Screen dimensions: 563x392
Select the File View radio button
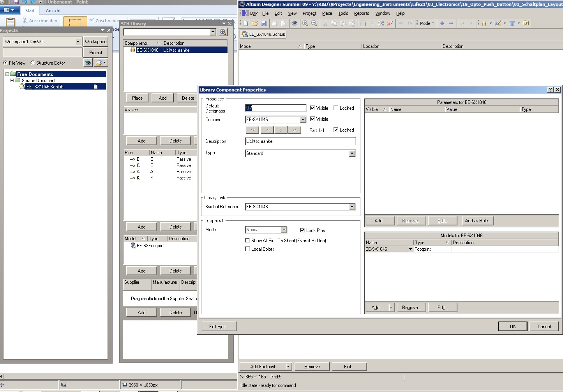(x=5, y=63)
